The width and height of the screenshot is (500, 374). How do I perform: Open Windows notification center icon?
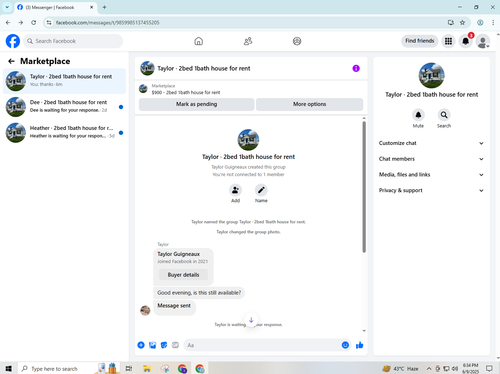tap(489, 368)
